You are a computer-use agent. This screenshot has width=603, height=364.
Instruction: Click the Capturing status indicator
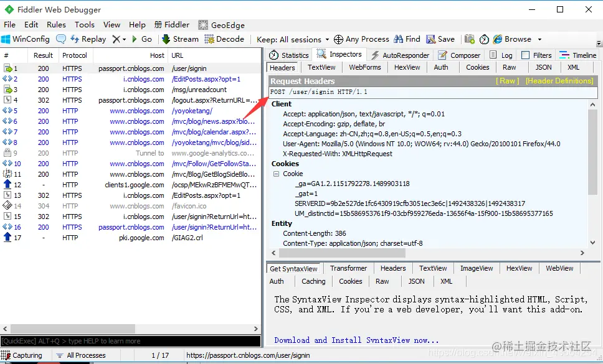coord(22,355)
